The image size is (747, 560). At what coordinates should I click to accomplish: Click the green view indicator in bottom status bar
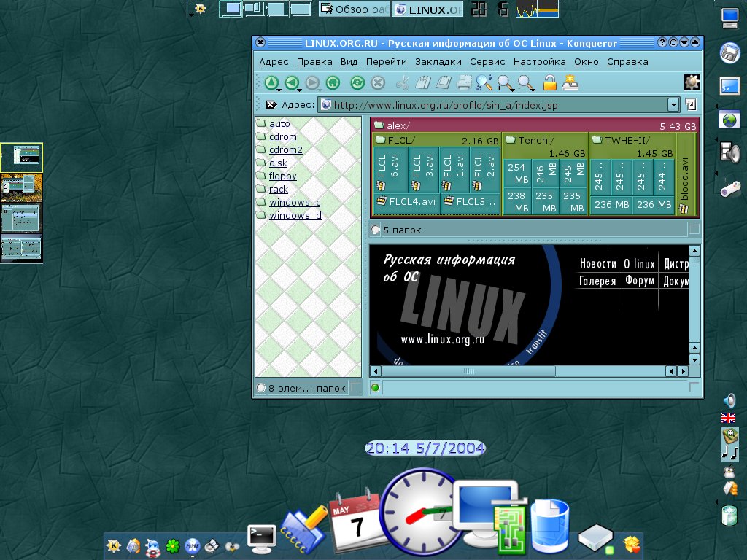pos(376,388)
